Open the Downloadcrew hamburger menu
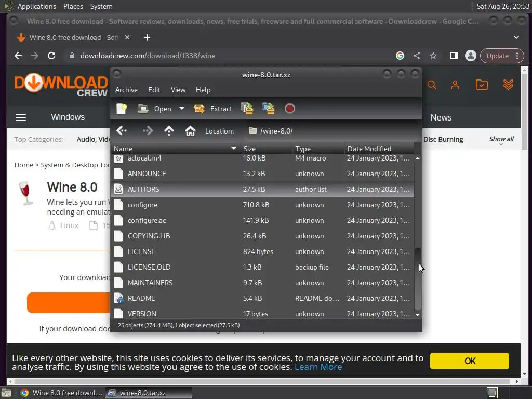 21,117
